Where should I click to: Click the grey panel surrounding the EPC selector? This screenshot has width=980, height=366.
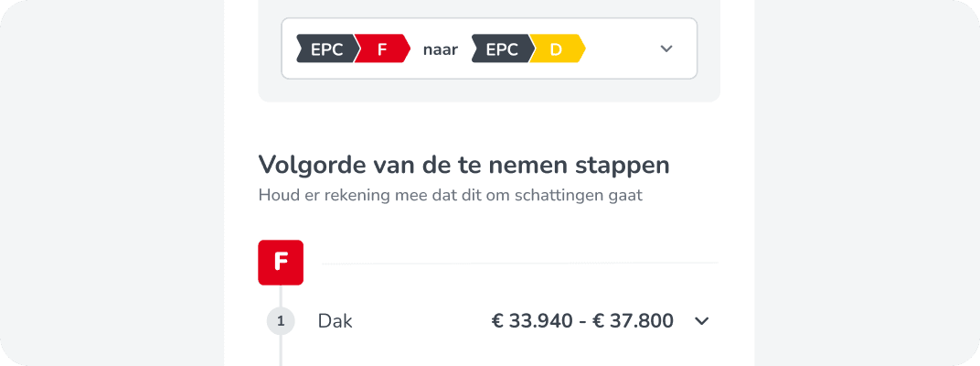coord(489,90)
